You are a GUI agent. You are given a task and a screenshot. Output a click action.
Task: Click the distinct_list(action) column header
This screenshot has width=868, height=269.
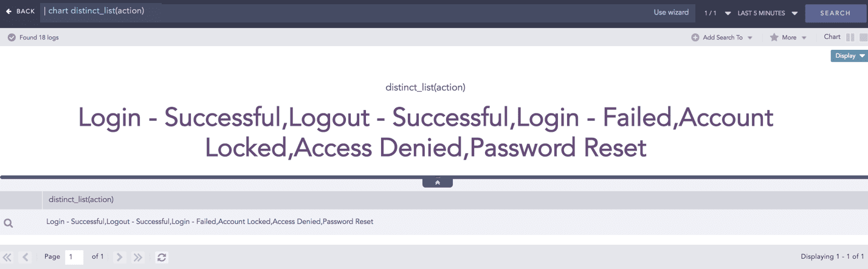81,200
